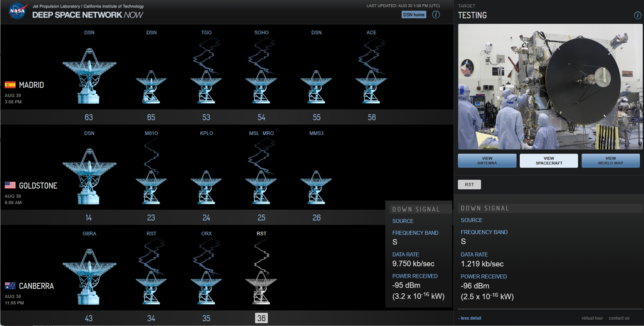Click the KPLO spacecraft label
This screenshot has width=644, height=326.
[206, 133]
